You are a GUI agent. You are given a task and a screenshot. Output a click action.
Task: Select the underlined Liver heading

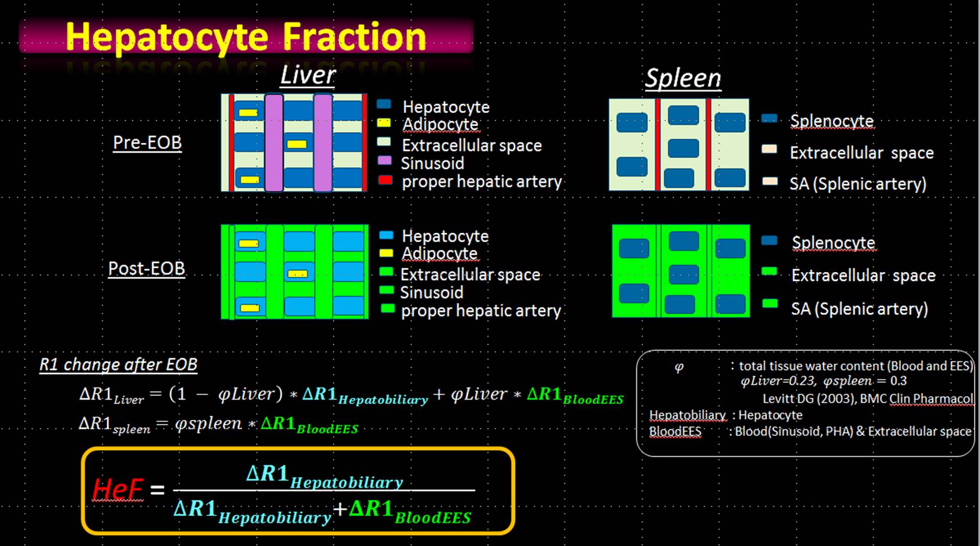(307, 75)
